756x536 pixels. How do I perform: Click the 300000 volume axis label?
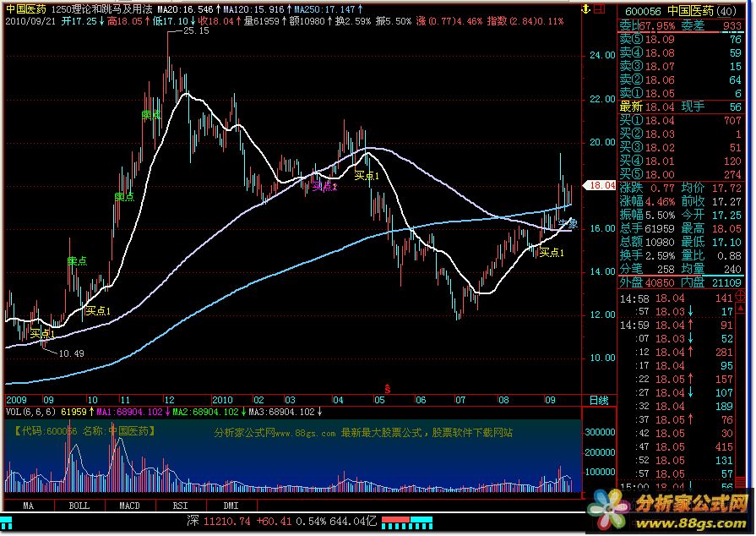click(600, 433)
